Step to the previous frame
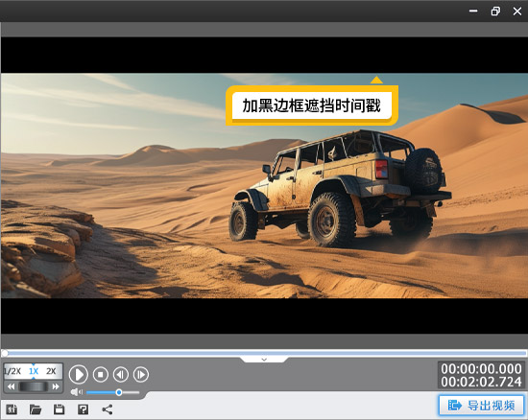The height and width of the screenshot is (420, 528). 121,374
